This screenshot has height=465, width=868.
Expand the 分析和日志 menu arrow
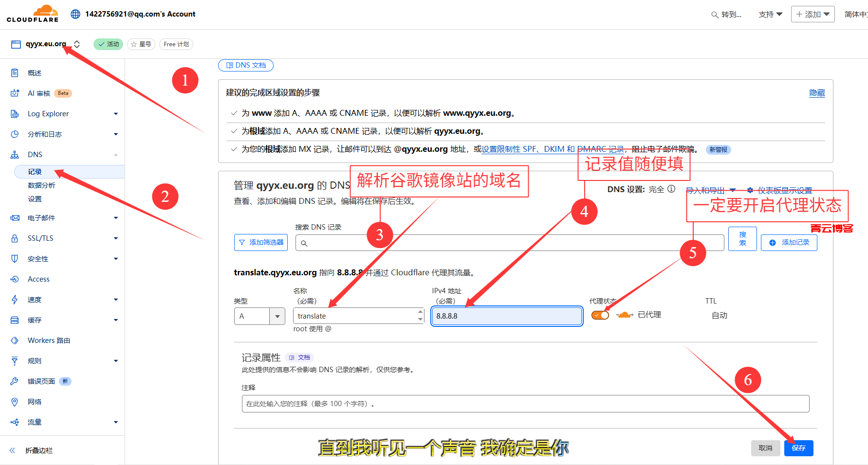click(116, 134)
